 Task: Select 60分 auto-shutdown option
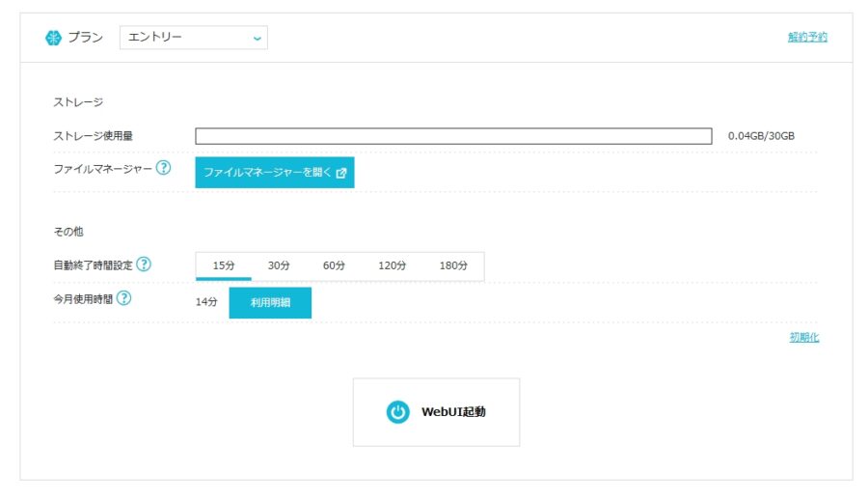pyautogui.click(x=334, y=266)
